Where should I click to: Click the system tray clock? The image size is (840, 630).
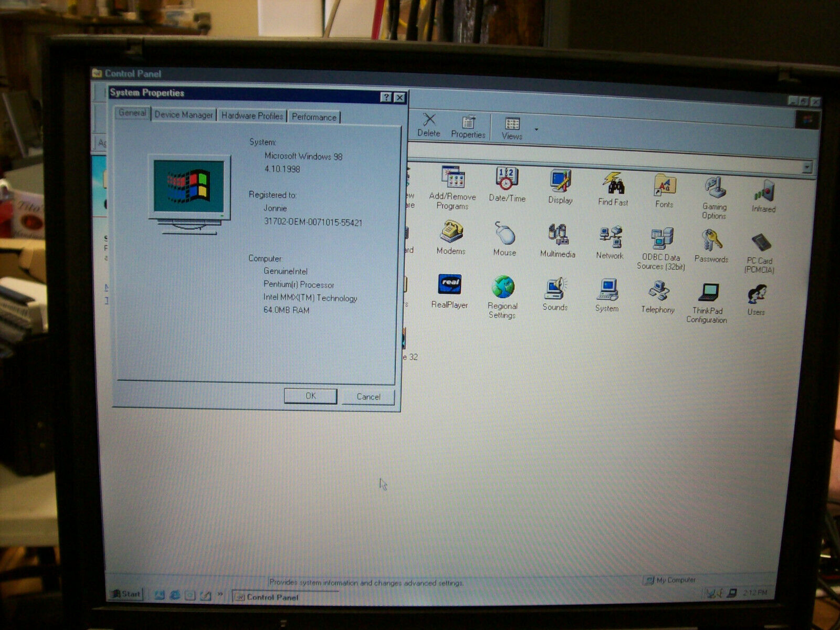(x=755, y=593)
